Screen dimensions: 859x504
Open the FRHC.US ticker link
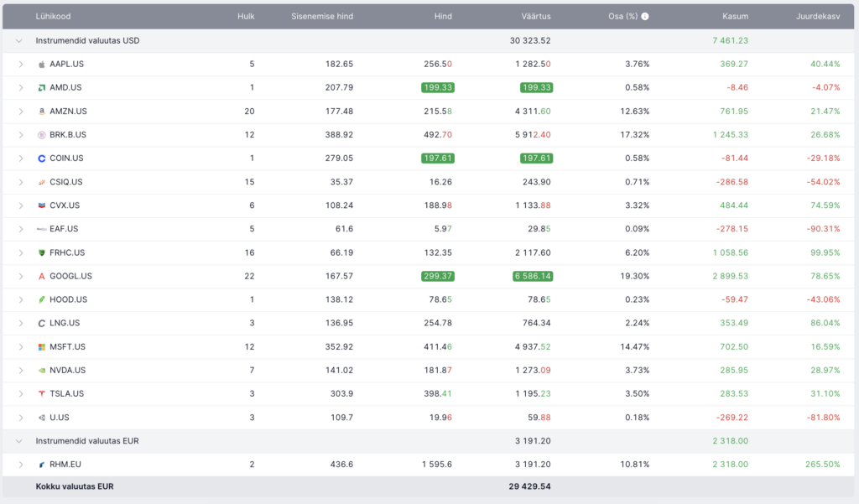[67, 252]
